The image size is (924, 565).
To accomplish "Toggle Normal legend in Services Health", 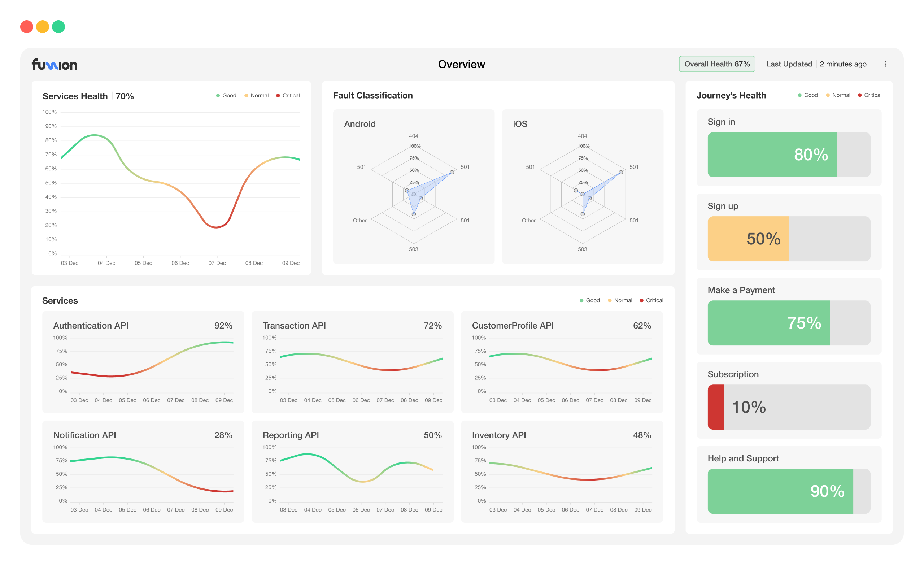I will (257, 96).
